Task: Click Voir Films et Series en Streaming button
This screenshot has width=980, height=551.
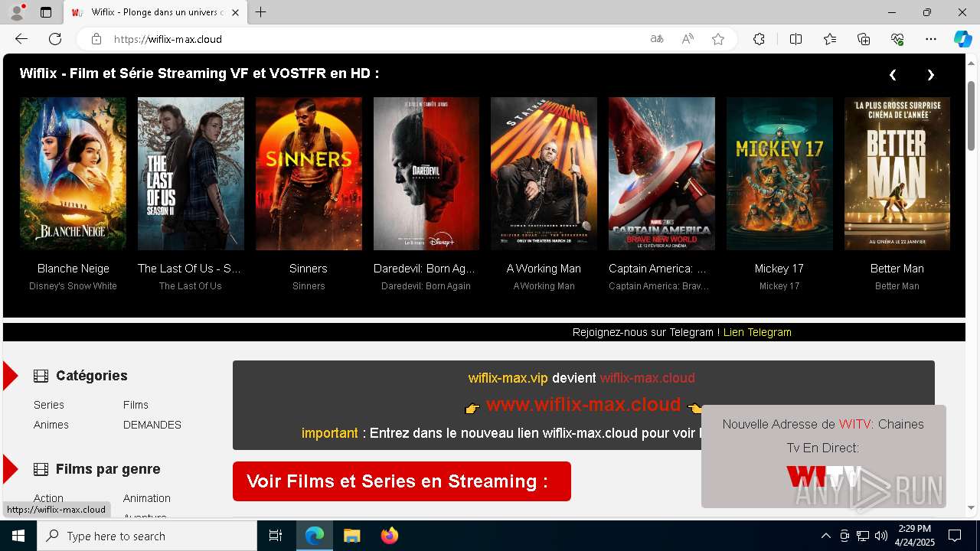Action: (x=402, y=481)
